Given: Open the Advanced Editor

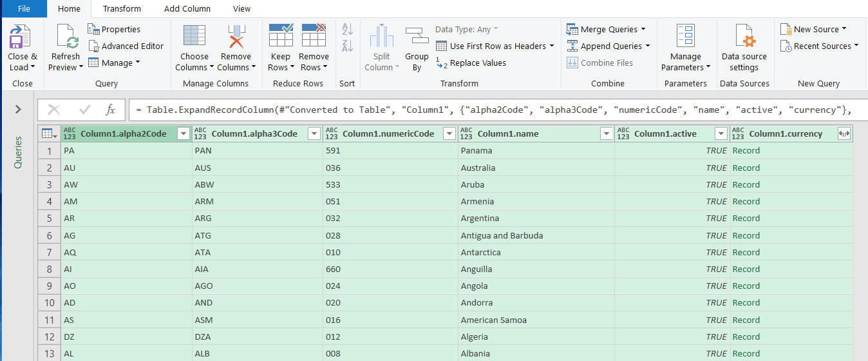Looking at the screenshot, I should (x=126, y=46).
